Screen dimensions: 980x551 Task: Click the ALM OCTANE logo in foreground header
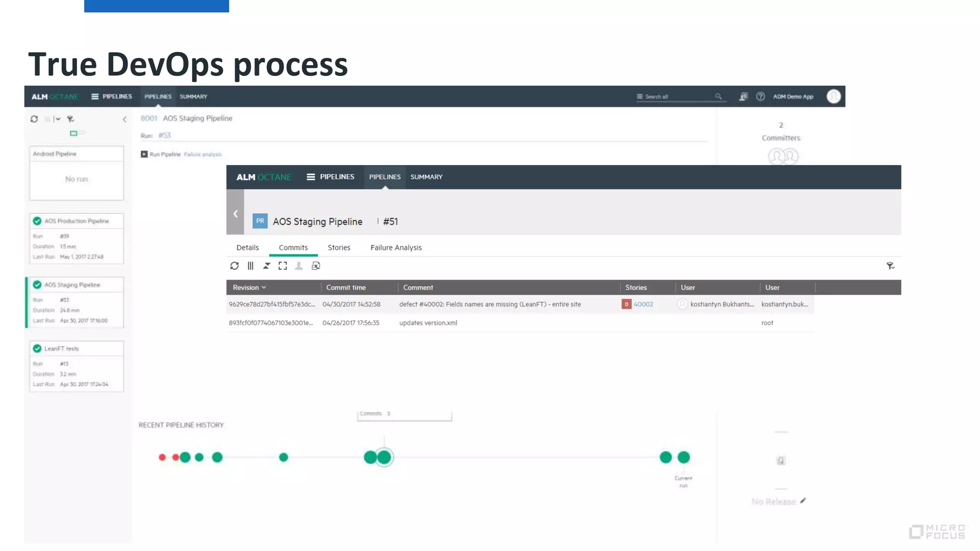click(x=264, y=177)
